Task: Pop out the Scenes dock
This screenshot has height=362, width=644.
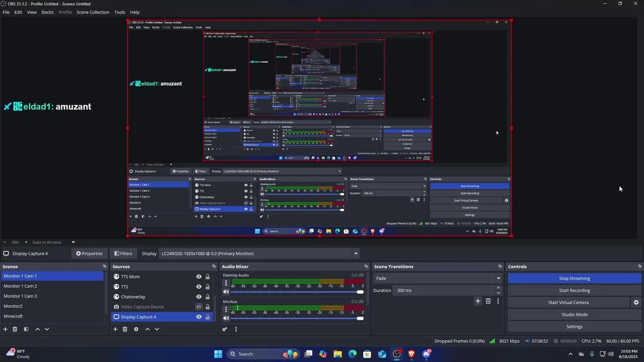Action: click(x=105, y=266)
